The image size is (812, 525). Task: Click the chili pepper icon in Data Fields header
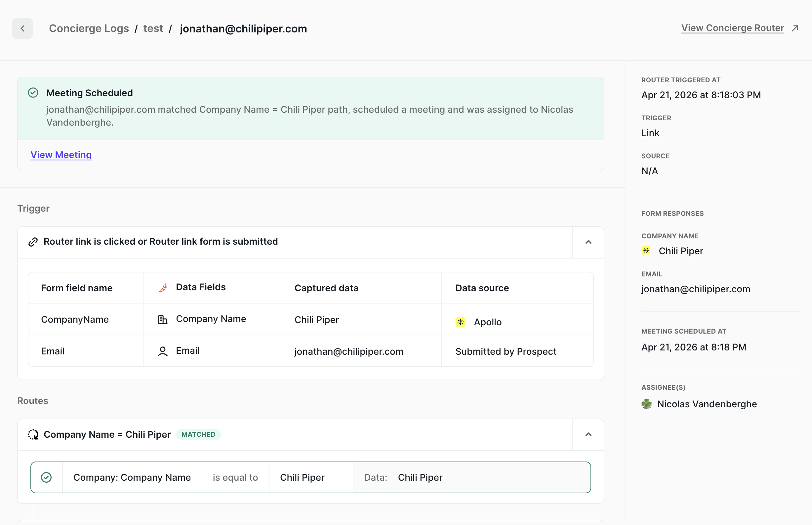(163, 287)
